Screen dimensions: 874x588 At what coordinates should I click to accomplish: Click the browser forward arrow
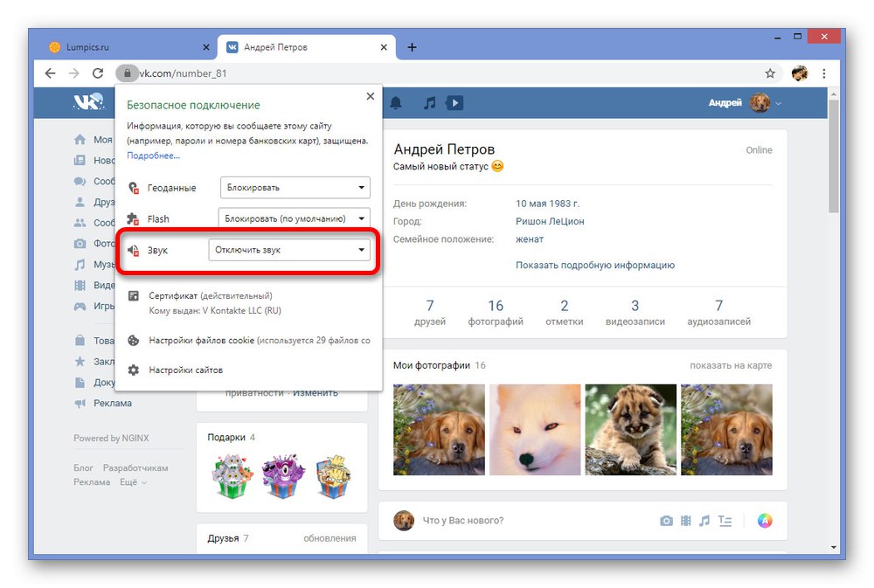73,73
